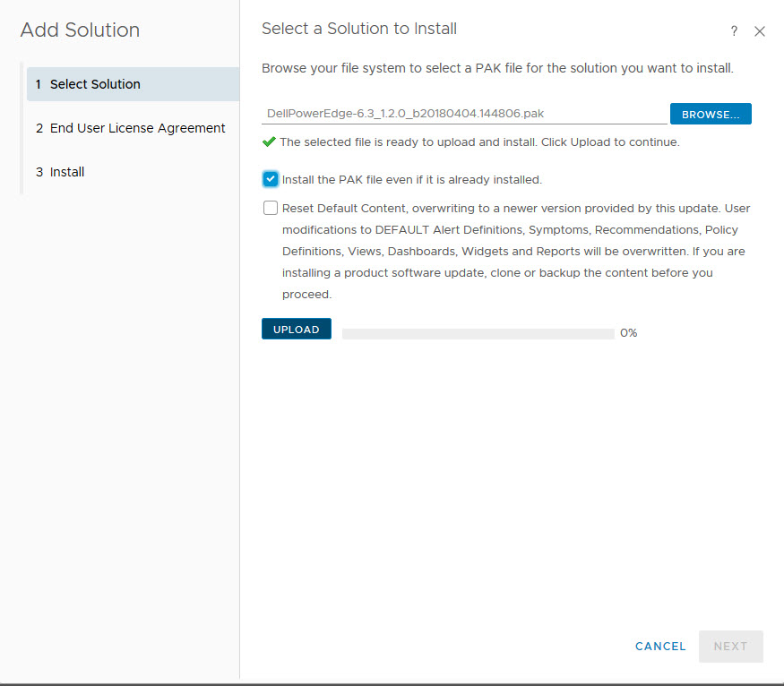The height and width of the screenshot is (686, 784).
Task: Click the 'Select a Solution to Install' title
Action: coord(359,29)
